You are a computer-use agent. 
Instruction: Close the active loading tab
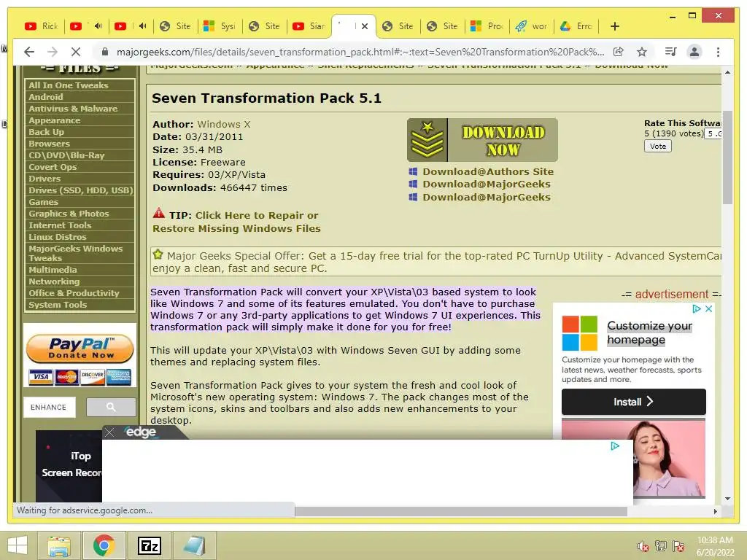365,26
